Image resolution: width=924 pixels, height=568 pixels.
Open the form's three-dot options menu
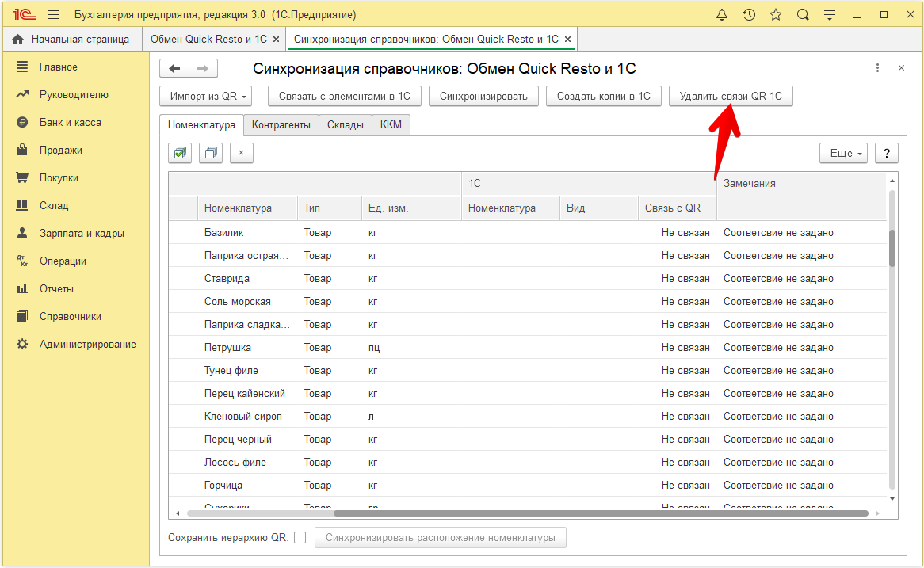[x=877, y=68]
